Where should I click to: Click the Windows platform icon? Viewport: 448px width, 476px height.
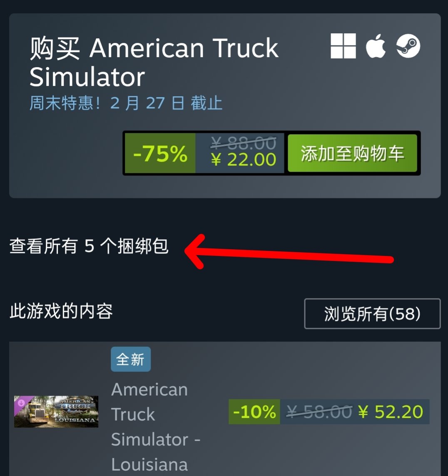pos(343,46)
